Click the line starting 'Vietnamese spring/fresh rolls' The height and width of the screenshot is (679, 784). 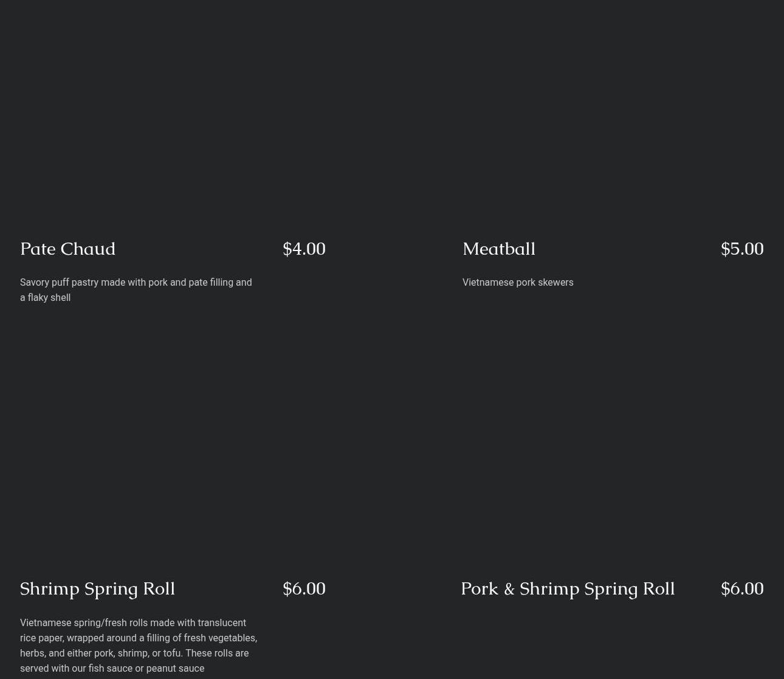[x=132, y=622]
